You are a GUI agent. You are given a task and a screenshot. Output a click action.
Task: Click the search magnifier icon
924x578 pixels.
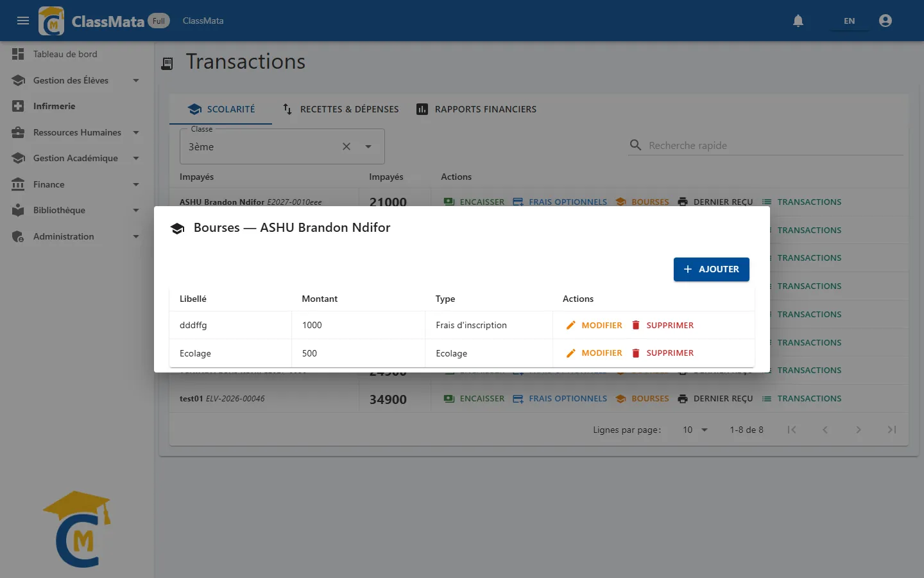point(635,145)
